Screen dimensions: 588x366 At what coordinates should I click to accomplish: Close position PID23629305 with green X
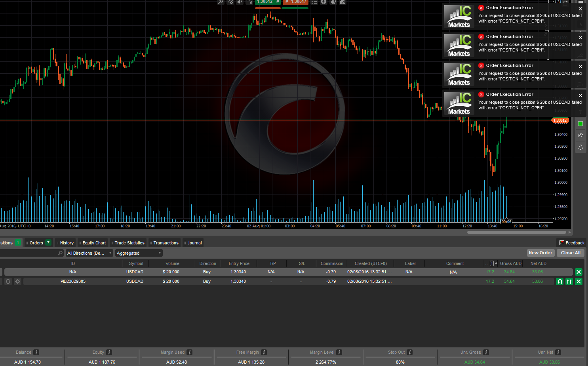click(x=578, y=281)
